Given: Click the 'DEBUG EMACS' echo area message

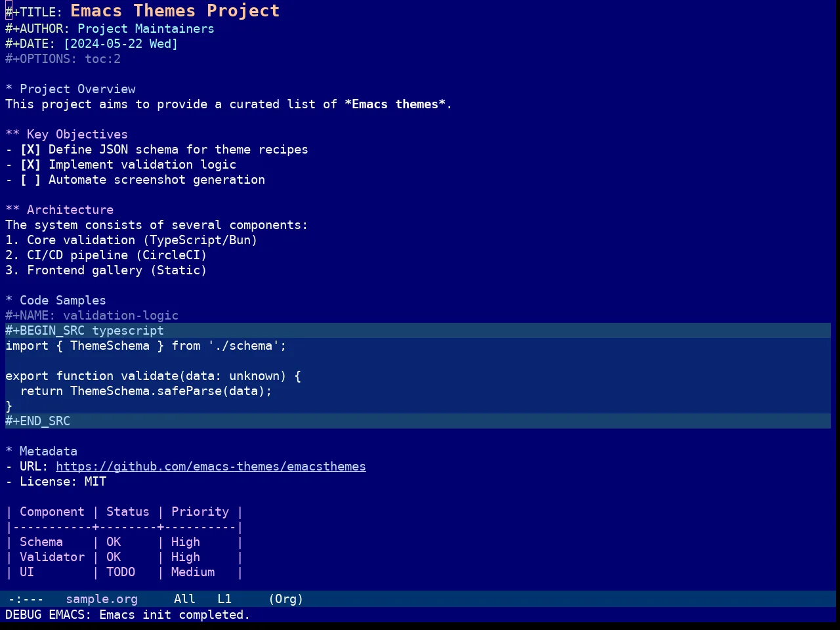Looking at the screenshot, I should [x=128, y=615].
